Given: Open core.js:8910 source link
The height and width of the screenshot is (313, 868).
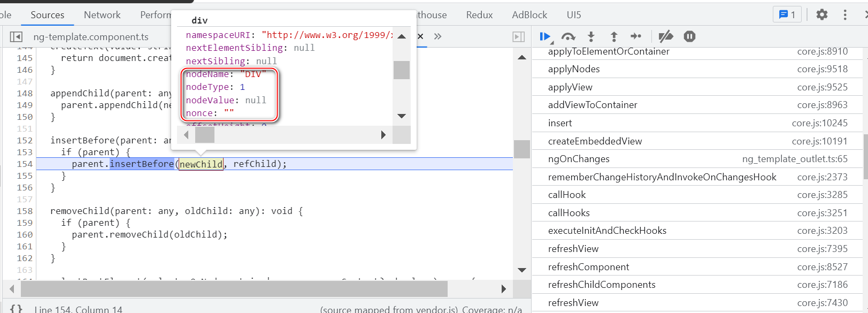Looking at the screenshot, I should pyautogui.click(x=823, y=51).
